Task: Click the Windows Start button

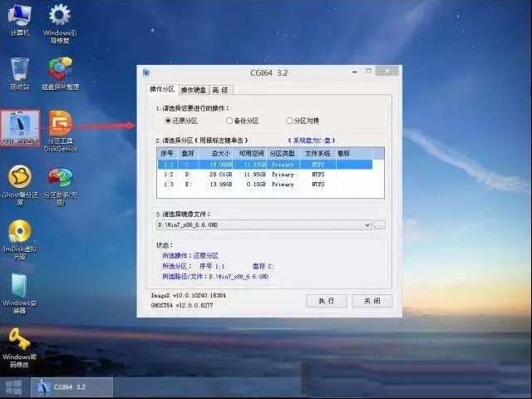Action: pos(13,387)
